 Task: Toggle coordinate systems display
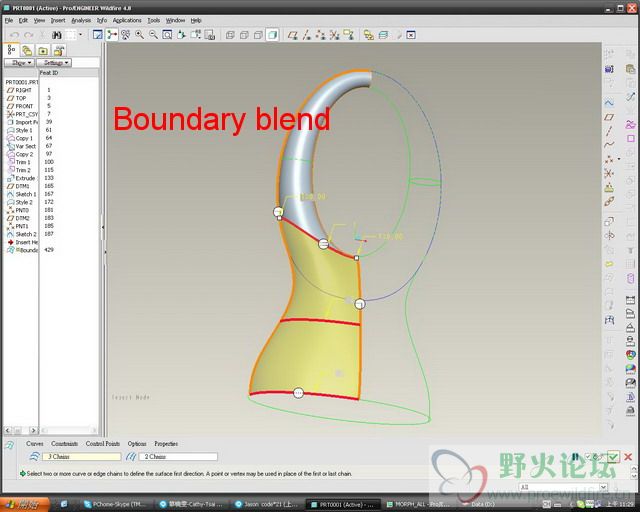pos(334,35)
